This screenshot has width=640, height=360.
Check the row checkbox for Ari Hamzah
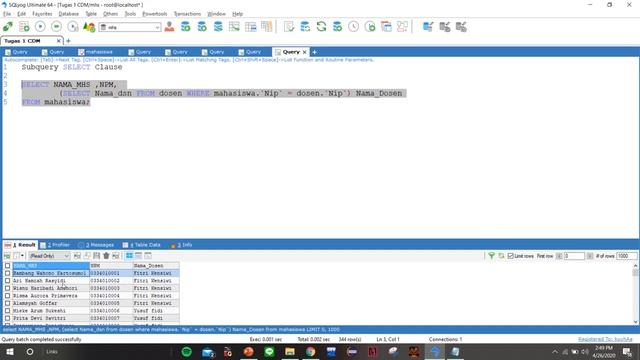[7, 281]
